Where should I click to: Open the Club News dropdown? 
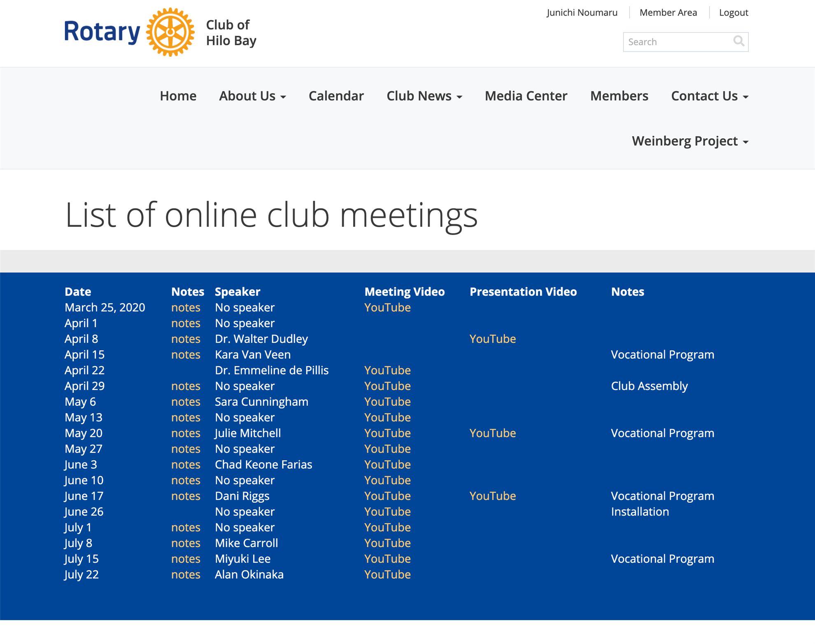424,96
